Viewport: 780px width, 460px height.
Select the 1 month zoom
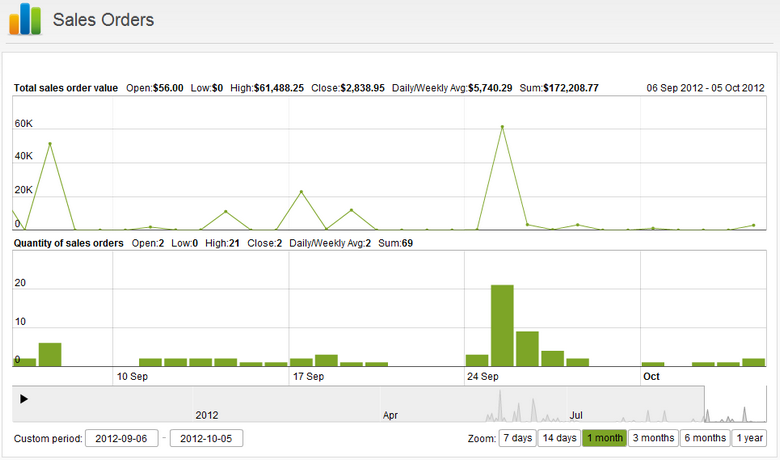604,438
